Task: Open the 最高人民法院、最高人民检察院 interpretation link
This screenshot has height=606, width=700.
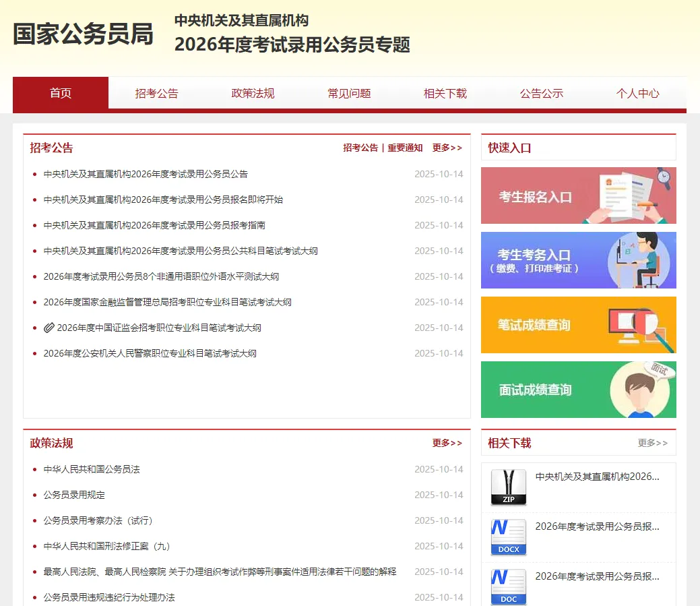Action: 220,572
